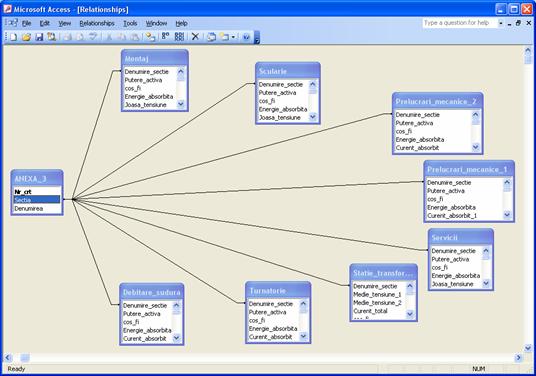Select the Sectia field in ANEXA_3

37,200
